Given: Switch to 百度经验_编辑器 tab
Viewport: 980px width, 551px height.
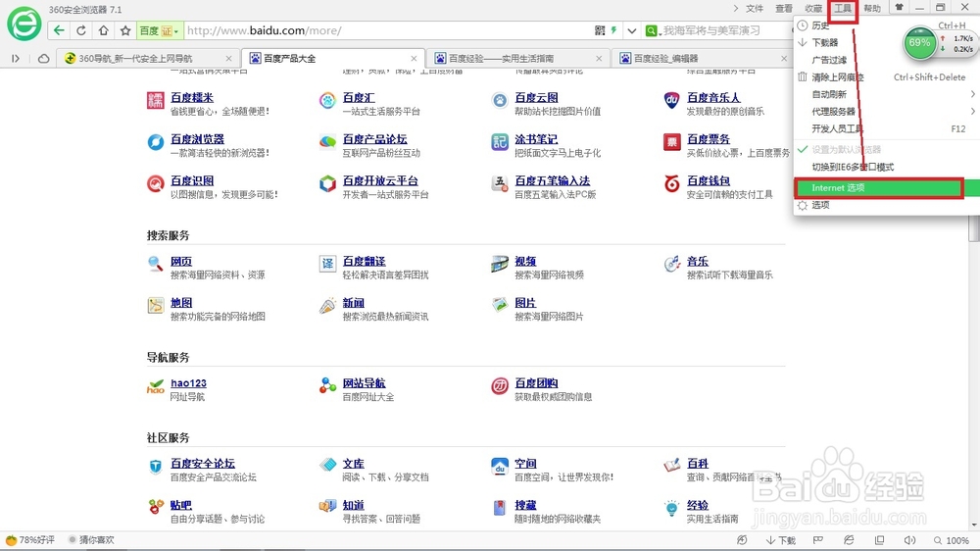Looking at the screenshot, I should (x=703, y=58).
